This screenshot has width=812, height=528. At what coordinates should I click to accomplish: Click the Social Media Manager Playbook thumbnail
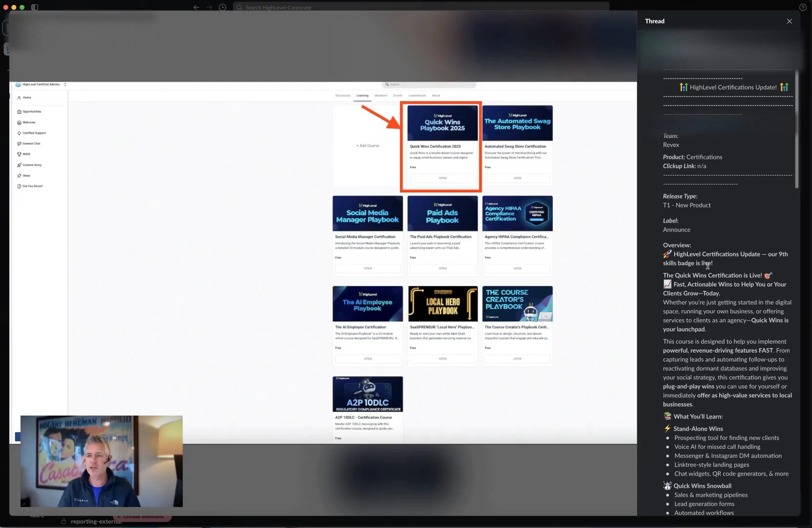pyautogui.click(x=368, y=214)
